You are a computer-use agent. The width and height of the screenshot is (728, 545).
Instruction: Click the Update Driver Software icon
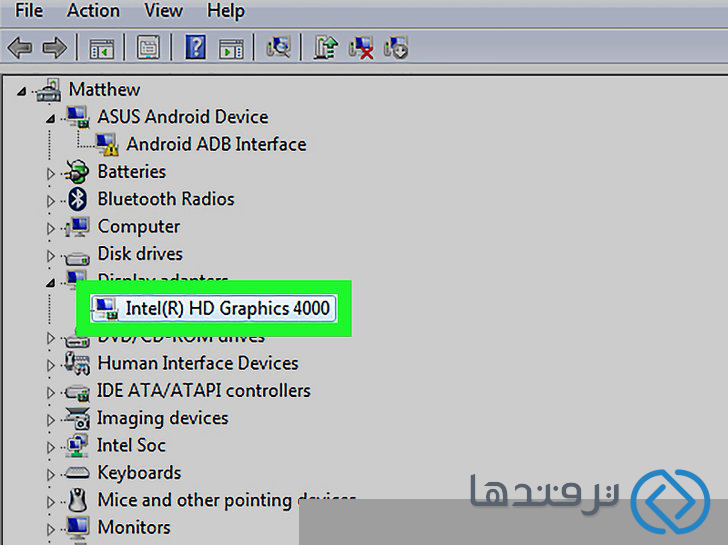(325, 47)
